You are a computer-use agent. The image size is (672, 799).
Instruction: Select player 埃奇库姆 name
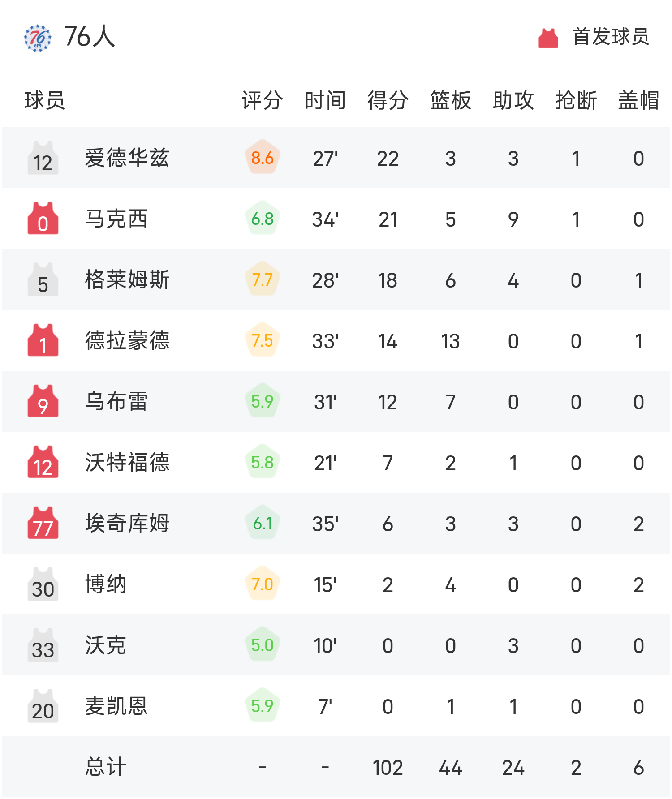[x=127, y=523]
